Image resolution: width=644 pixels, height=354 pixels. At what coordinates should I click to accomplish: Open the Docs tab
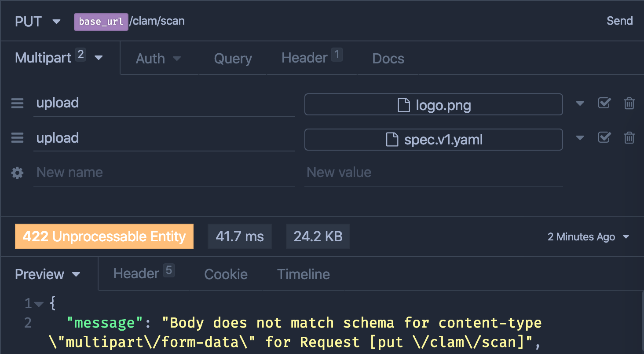tap(388, 59)
